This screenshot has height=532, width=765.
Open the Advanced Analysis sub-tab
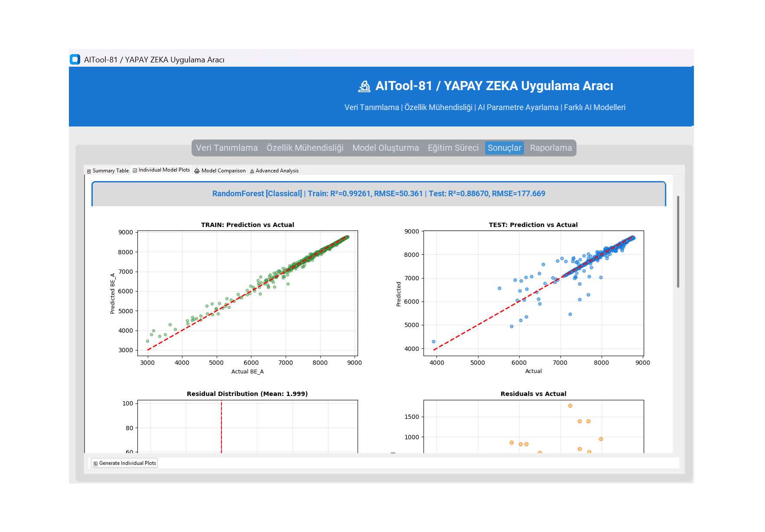coord(274,171)
